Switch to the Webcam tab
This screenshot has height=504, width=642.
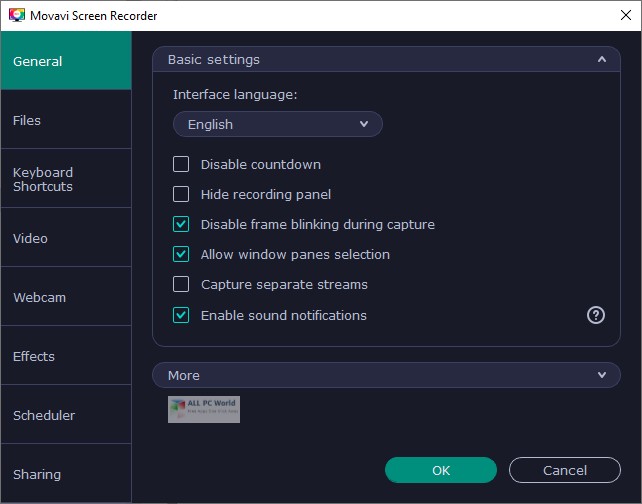66,296
